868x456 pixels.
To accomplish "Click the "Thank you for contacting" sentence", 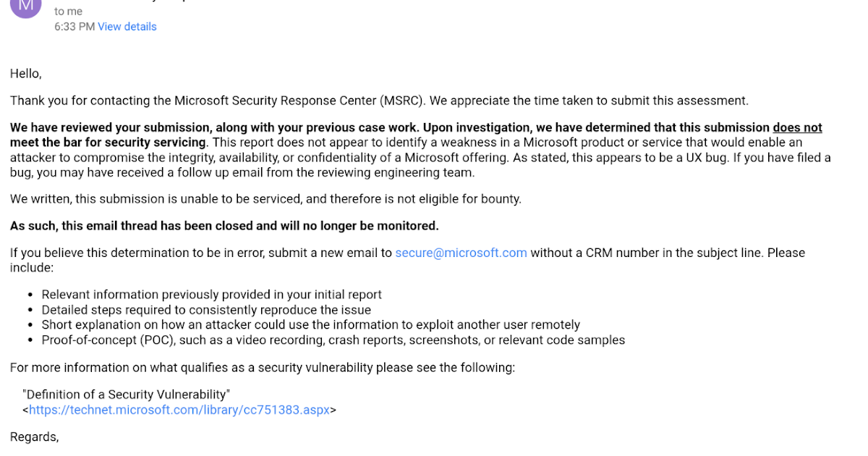I will click(379, 101).
